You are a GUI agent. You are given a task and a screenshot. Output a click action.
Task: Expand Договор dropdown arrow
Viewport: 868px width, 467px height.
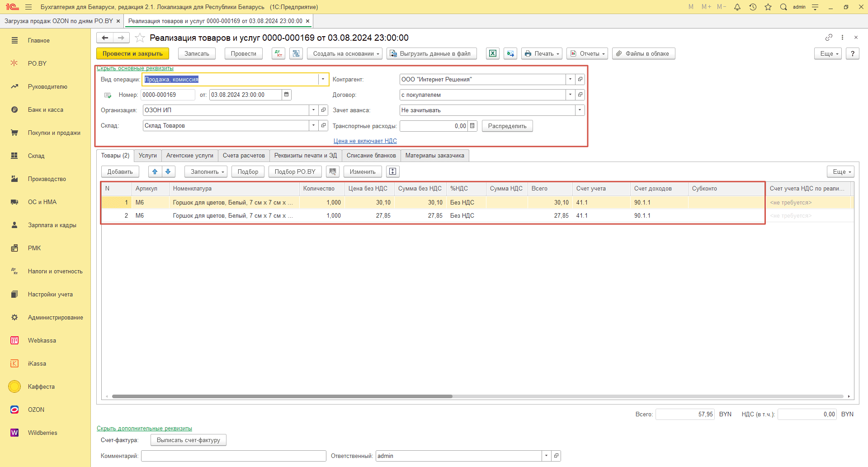[x=570, y=95]
